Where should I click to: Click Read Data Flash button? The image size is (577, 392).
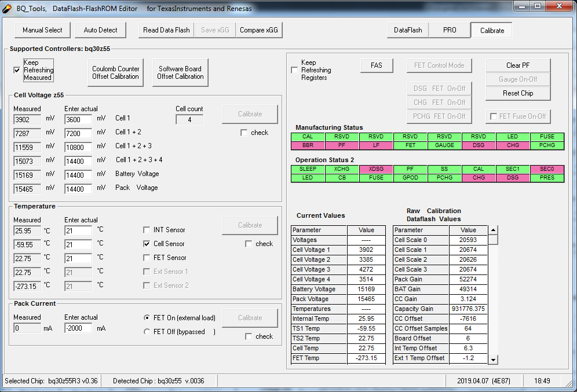point(166,30)
